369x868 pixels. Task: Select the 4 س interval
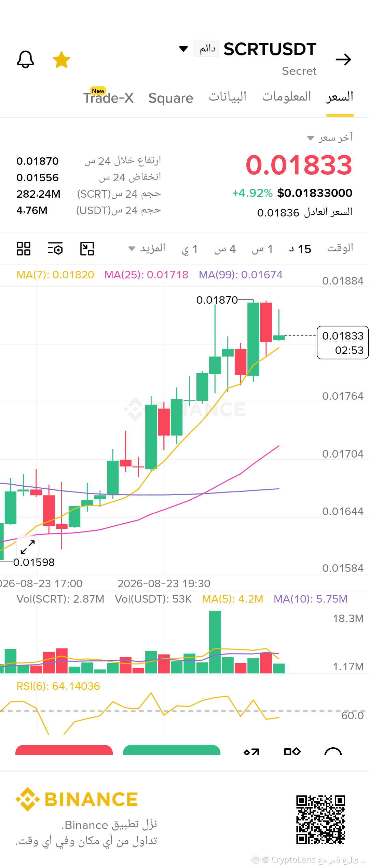(x=225, y=249)
